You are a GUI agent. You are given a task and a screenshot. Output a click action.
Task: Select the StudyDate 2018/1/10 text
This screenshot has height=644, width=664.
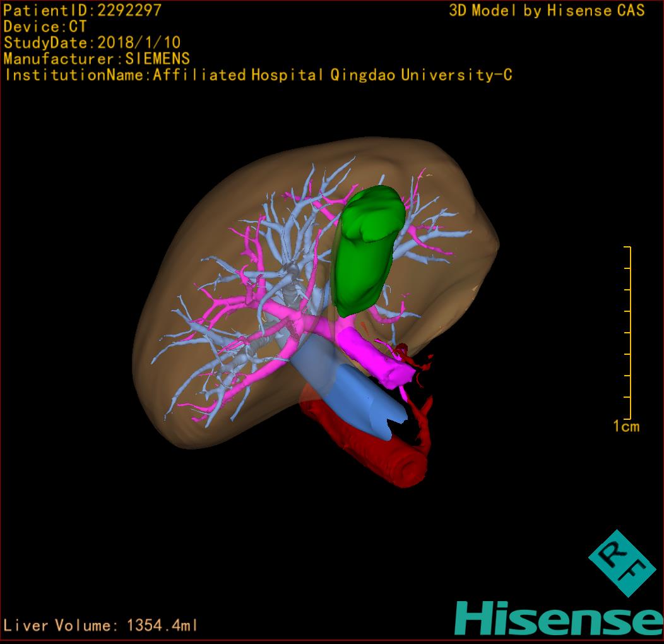pyautogui.click(x=92, y=43)
